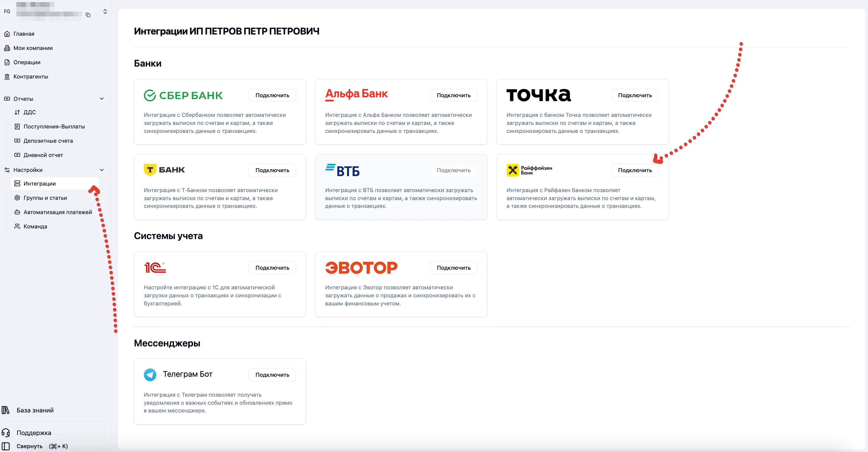Click Подключить on the ВТБ card
The image size is (868, 452).
pyautogui.click(x=454, y=170)
